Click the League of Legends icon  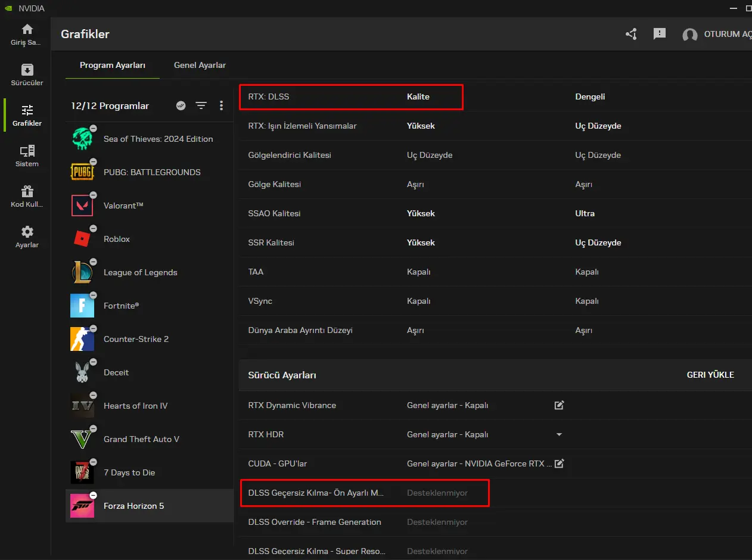coord(82,272)
